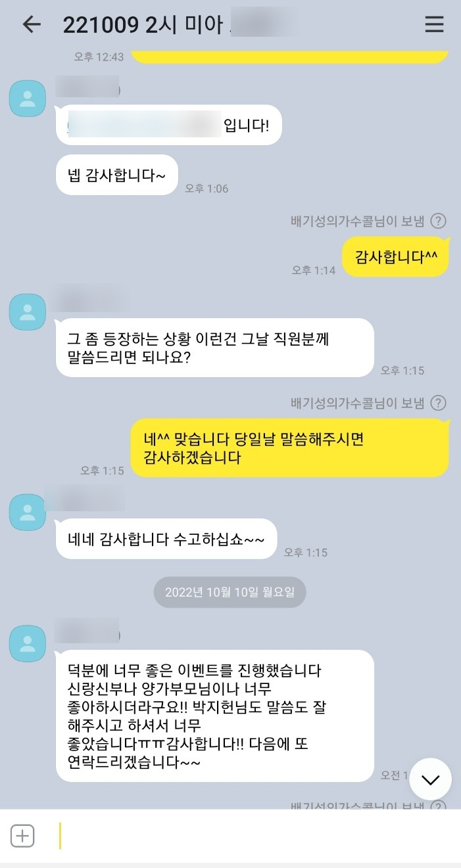Tap the help icon above the 네^^ 맞습니다 message
Screen dimensions: 461x868
point(439,403)
